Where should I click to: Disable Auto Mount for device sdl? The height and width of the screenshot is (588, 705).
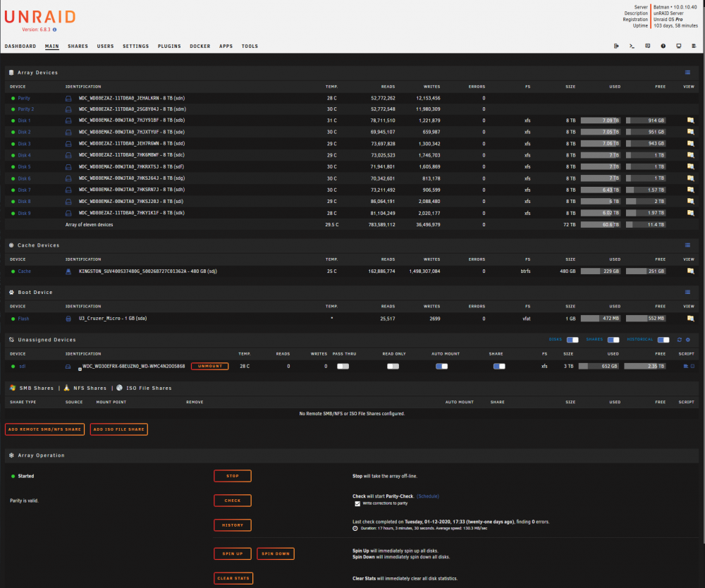(441, 367)
